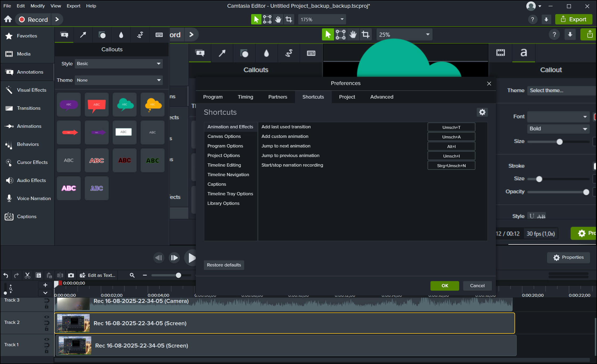This screenshot has width=597, height=364.
Task: Toggle magnetic track on Track 2
Action: pos(47,323)
